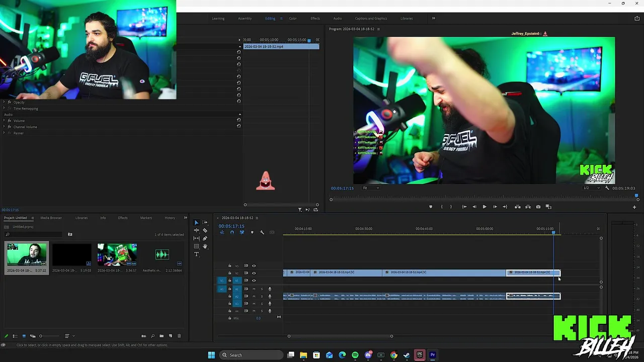Select the Pen tool

(x=205, y=238)
